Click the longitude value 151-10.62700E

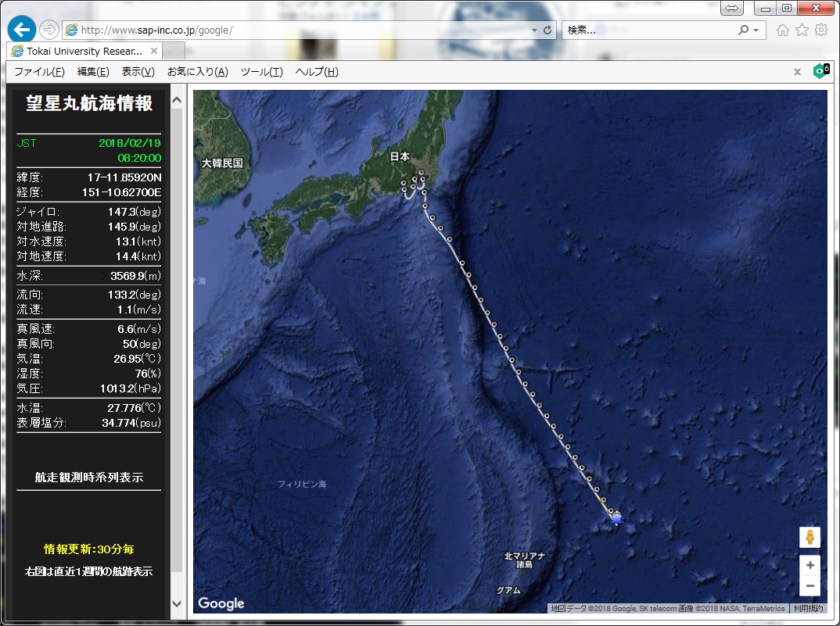(121, 192)
